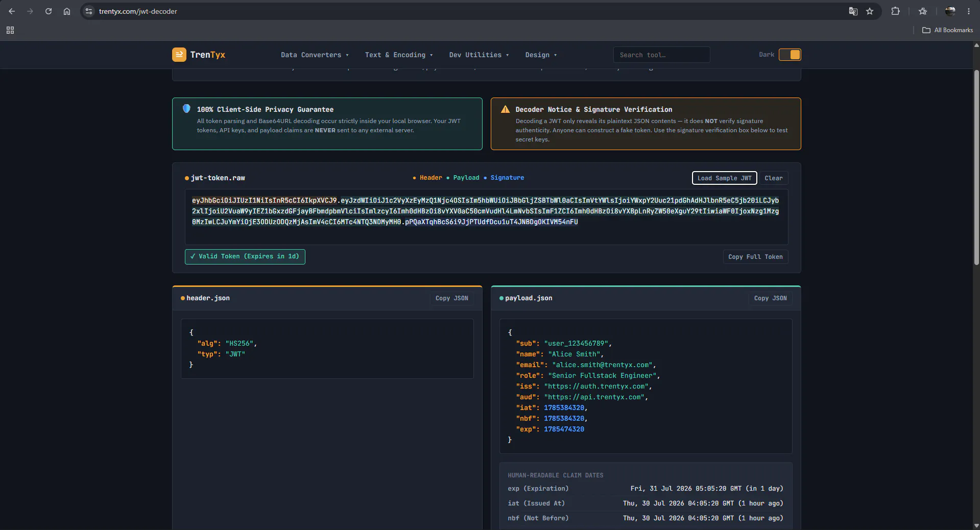Open the extensions puzzle icon

point(895,11)
